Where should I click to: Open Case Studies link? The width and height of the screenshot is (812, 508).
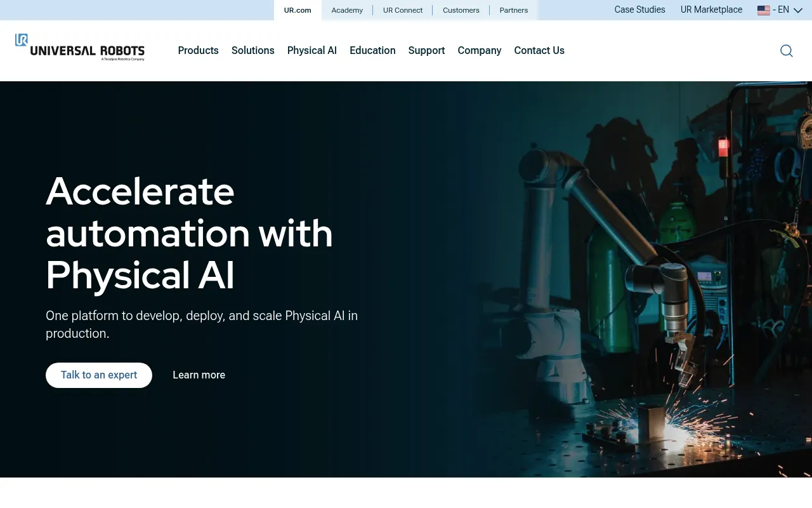pos(639,10)
